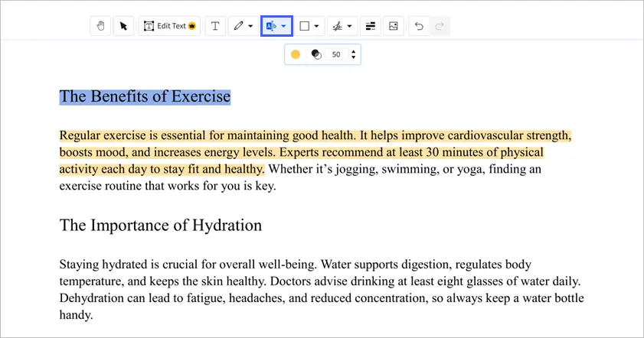Select the pencil draw tool
Viewport: 644px width, 338px height.
pyautogui.click(x=238, y=26)
